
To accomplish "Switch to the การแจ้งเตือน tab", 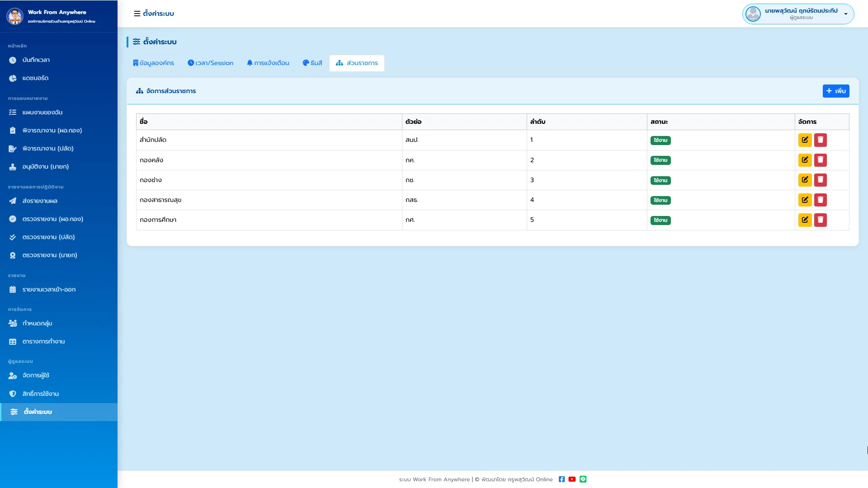I will (268, 63).
